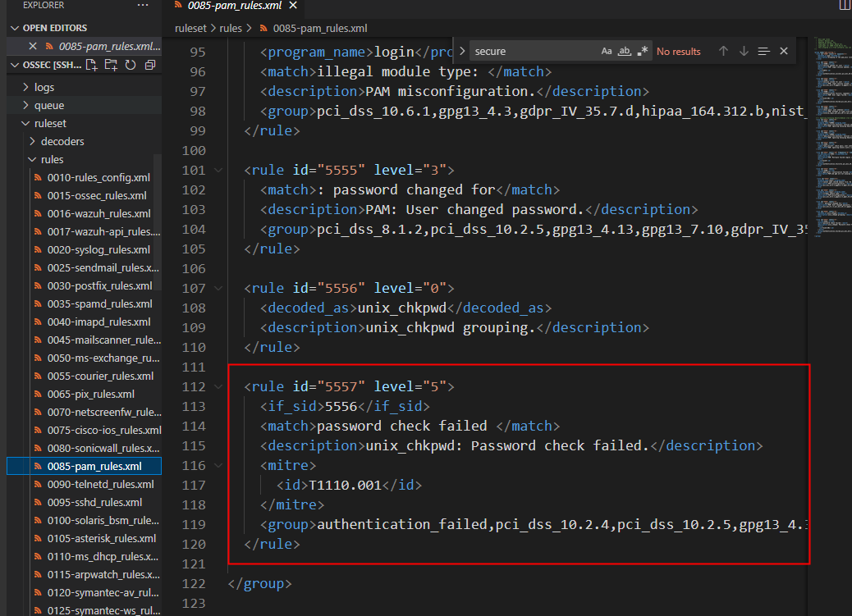Viewport: 852px width, 616px height.
Task: Fold rule 5555 at line 101
Action: coord(218,170)
